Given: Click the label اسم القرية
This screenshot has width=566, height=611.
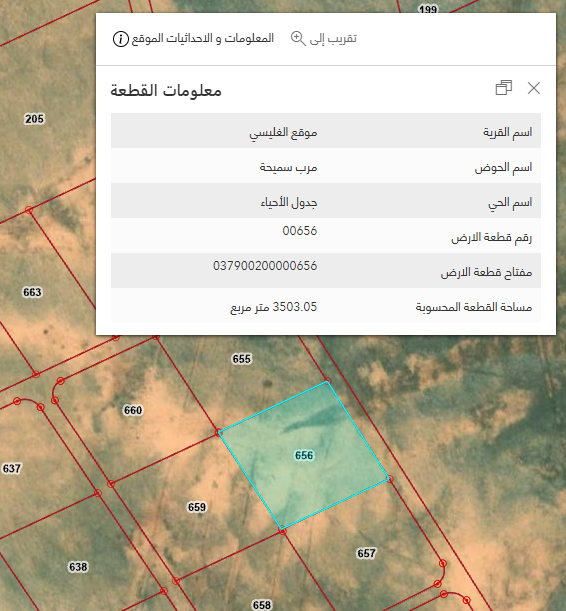Looking at the screenshot, I should point(508,132).
